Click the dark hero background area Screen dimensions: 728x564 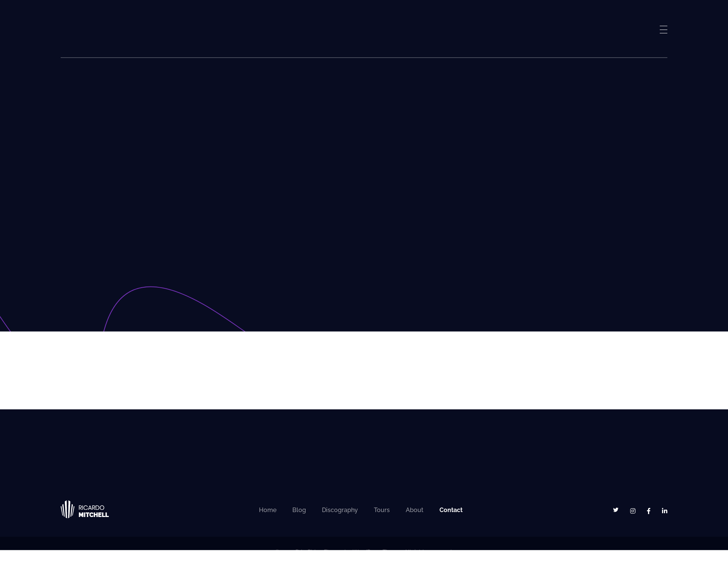[x=364, y=171]
